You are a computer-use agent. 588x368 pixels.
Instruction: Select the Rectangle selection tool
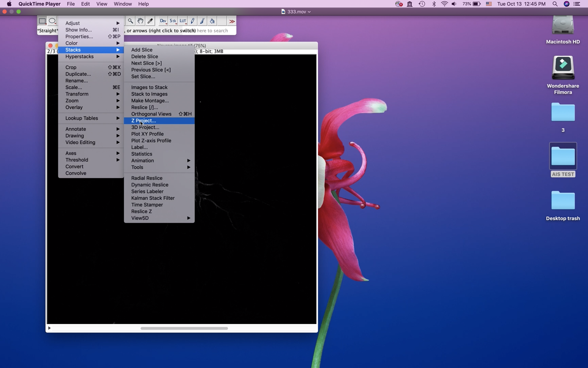coord(42,21)
